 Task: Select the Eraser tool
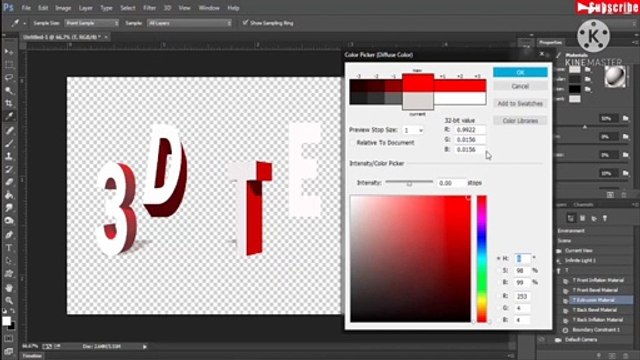click(9, 182)
